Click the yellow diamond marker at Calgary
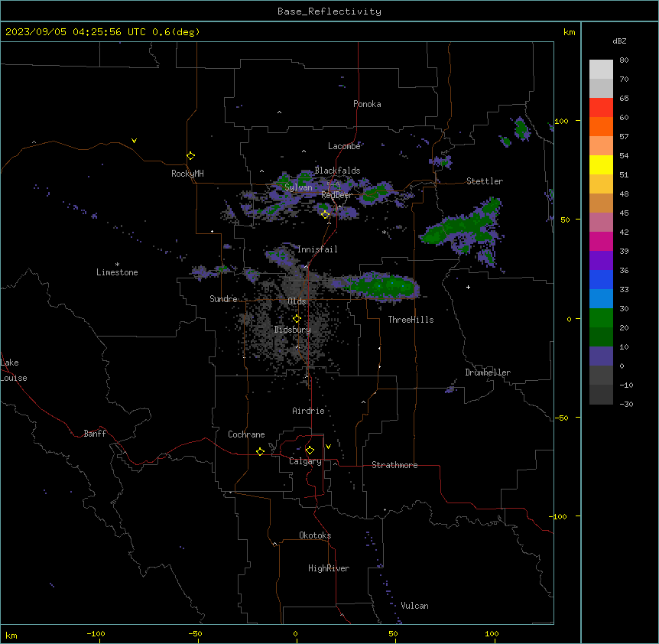 point(310,450)
